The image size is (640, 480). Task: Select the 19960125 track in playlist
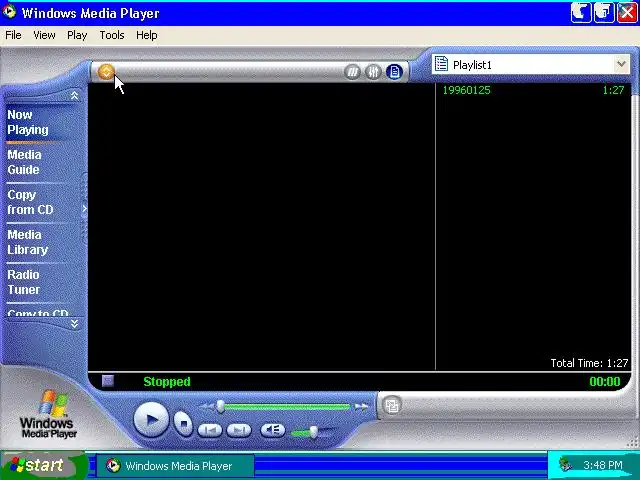point(467,90)
